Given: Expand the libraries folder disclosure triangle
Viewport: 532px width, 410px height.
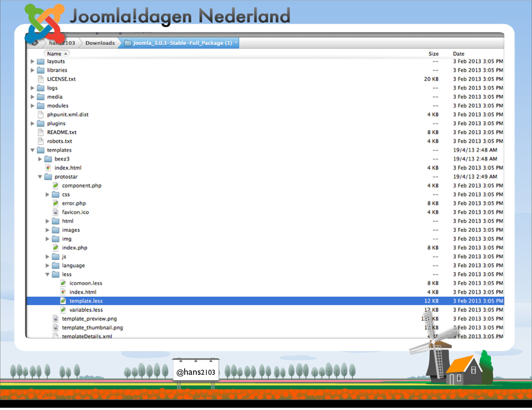Looking at the screenshot, I should coord(32,70).
